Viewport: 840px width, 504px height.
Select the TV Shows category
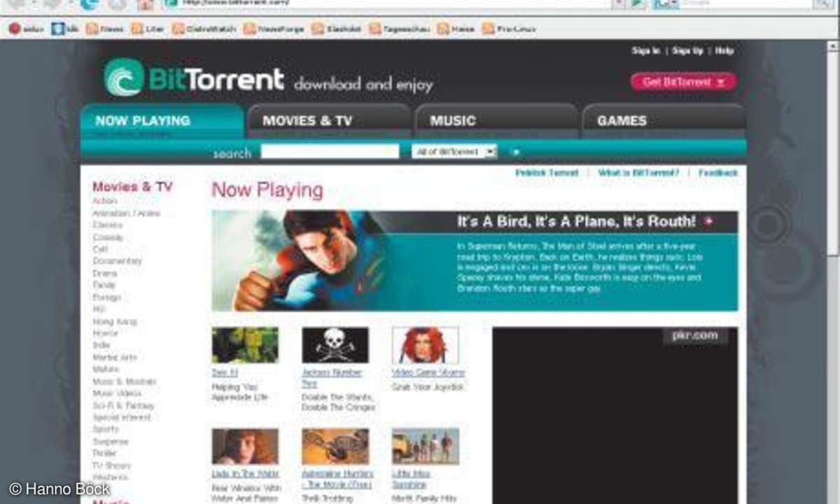pyautogui.click(x=111, y=465)
